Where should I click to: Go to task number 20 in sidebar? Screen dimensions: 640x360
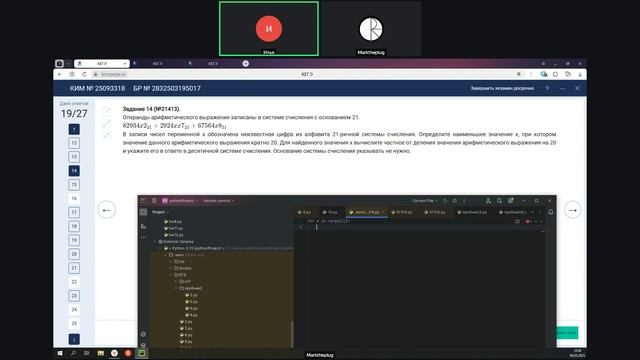[74, 254]
